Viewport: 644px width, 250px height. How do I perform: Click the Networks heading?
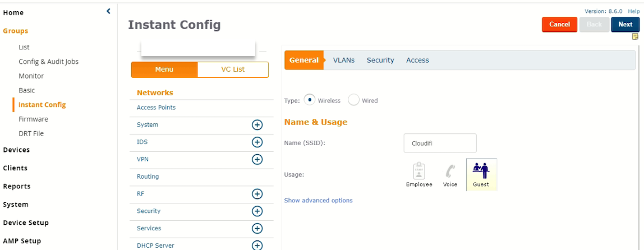point(155,93)
